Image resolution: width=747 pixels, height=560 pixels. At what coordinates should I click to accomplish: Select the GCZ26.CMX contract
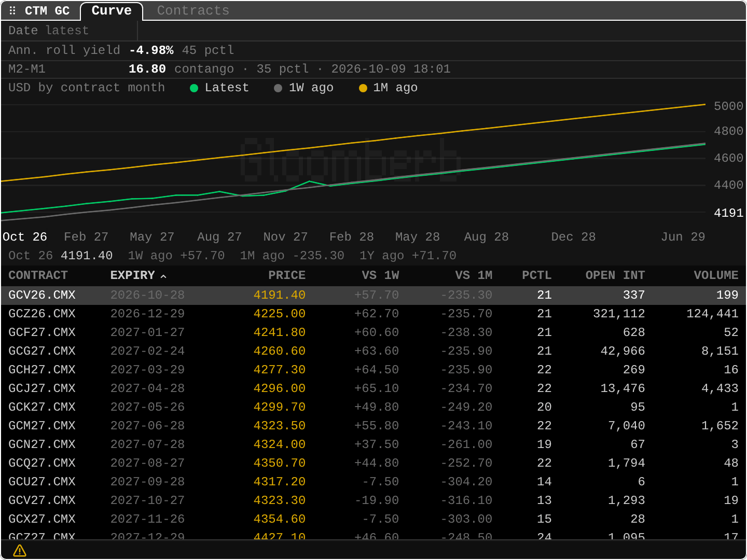[374, 314]
